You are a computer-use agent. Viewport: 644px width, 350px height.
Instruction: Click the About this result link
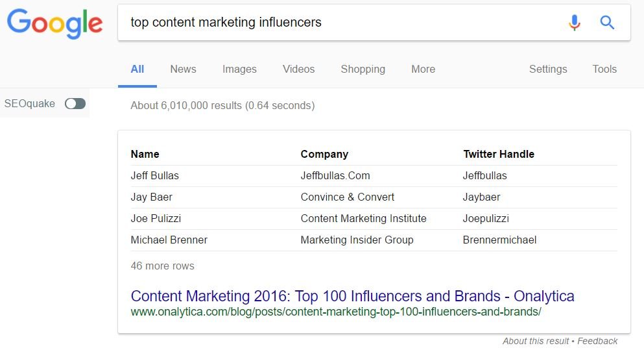point(536,341)
